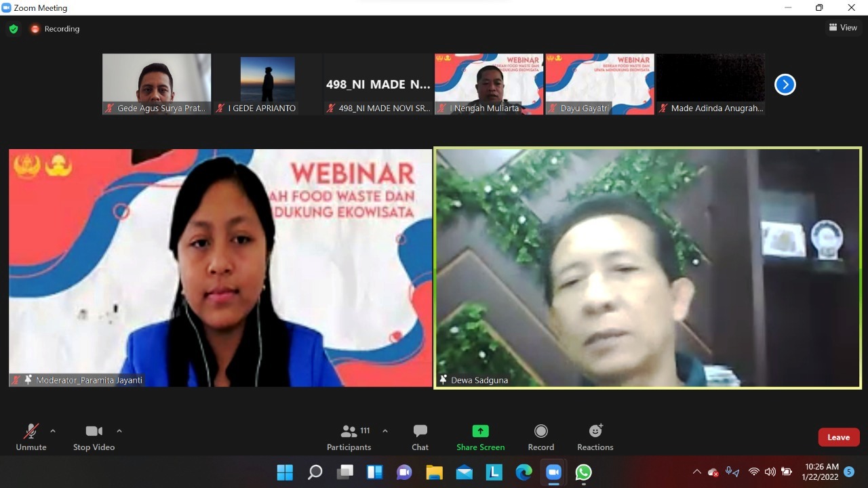Click the green encryption shield icon
Image resolution: width=868 pixels, height=488 pixels.
[14, 29]
